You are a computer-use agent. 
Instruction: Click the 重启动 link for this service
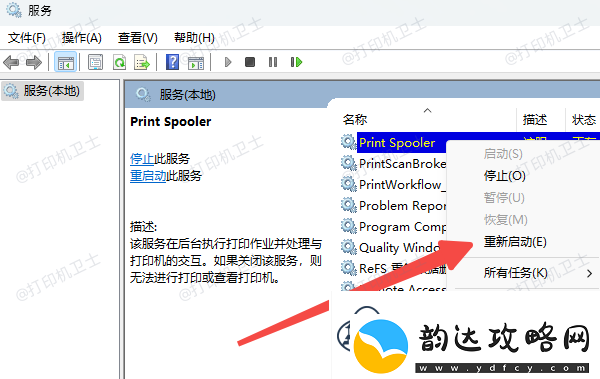point(148,176)
